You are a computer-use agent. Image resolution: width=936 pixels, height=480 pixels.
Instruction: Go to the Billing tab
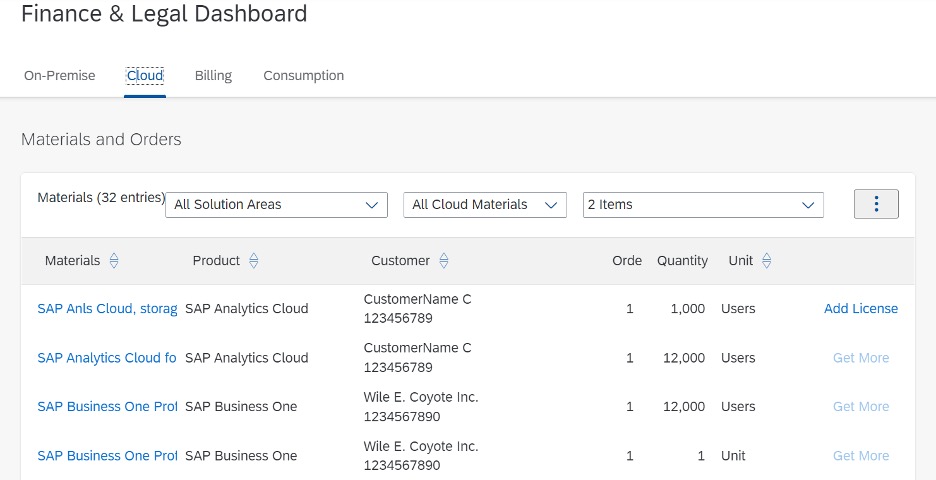(213, 76)
